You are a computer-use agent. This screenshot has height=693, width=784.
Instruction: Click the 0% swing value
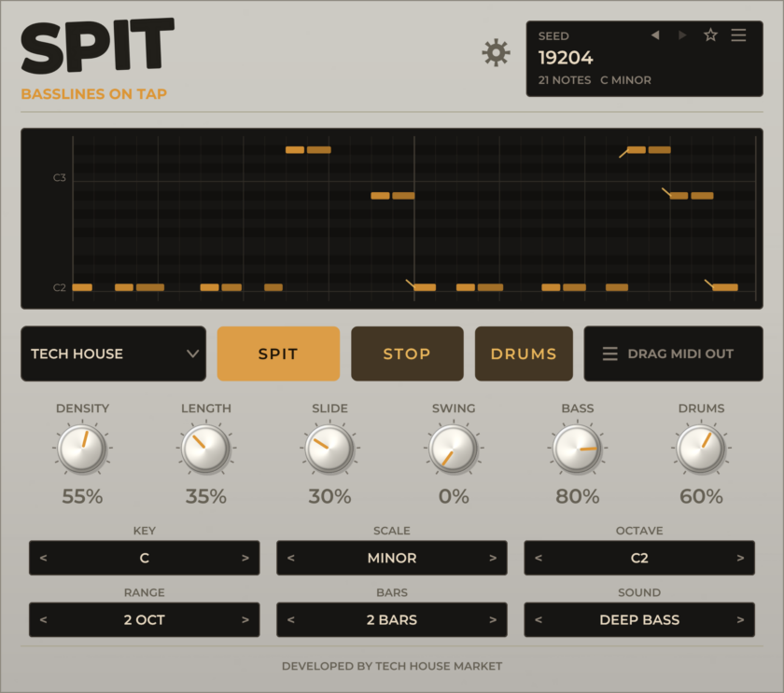454,496
